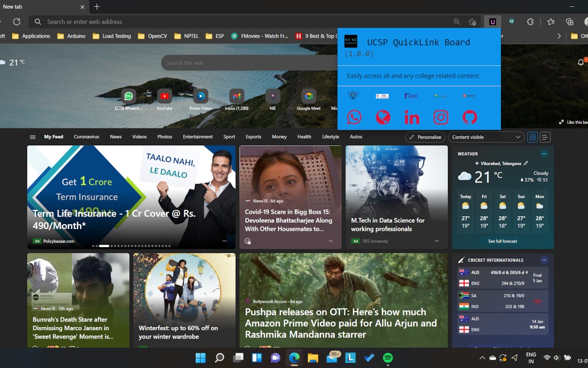Screen dimensions: 588x368
Task: Click the UCSP extension icon in toolbar
Action: click(x=492, y=22)
